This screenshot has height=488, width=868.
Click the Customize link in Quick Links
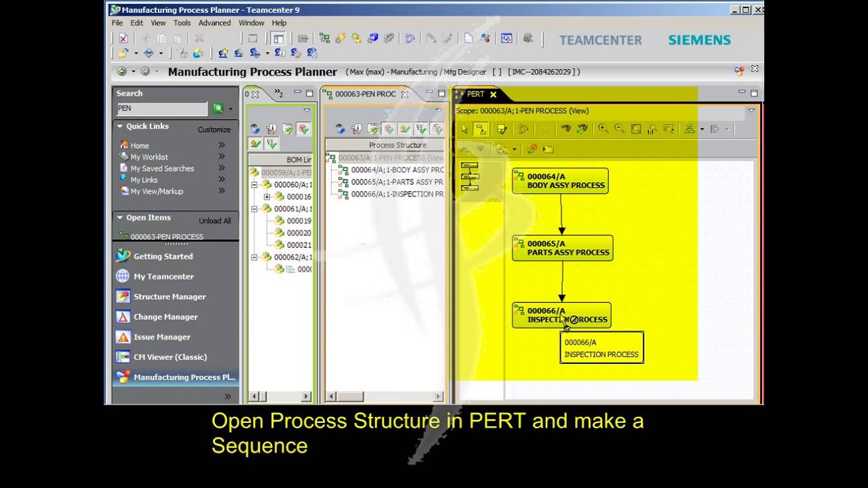tap(214, 129)
